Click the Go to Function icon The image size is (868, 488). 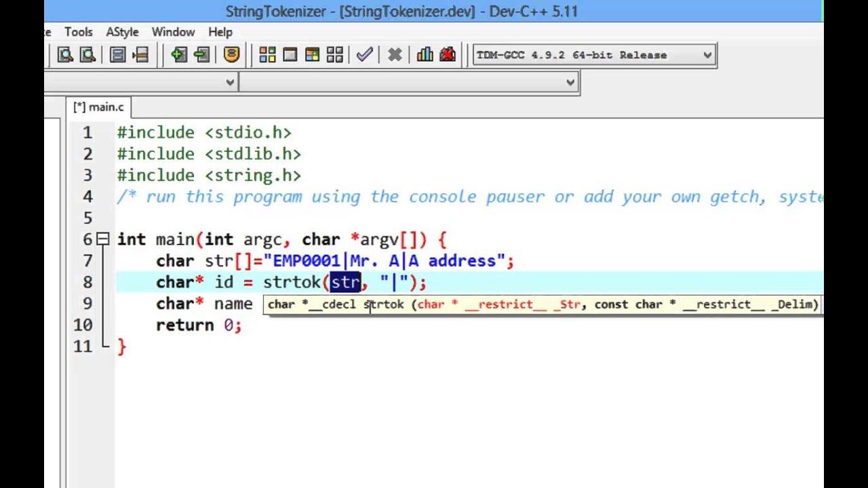pos(117,55)
